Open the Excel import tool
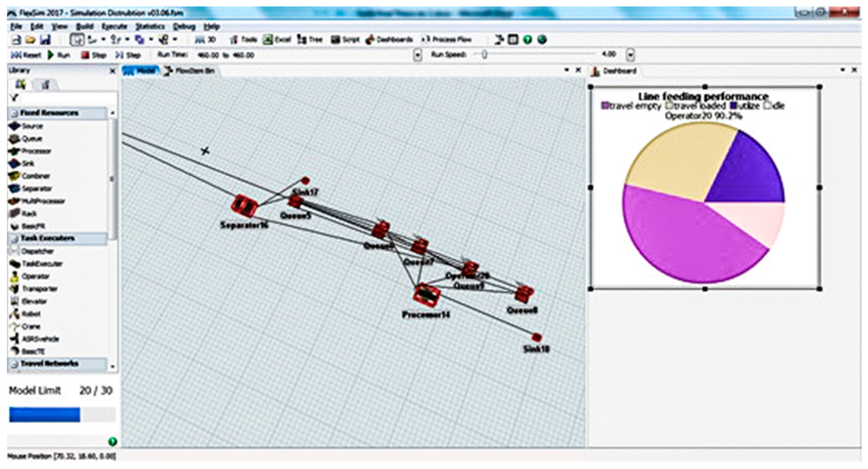Image resolution: width=868 pixels, height=469 pixels. pyautogui.click(x=277, y=40)
